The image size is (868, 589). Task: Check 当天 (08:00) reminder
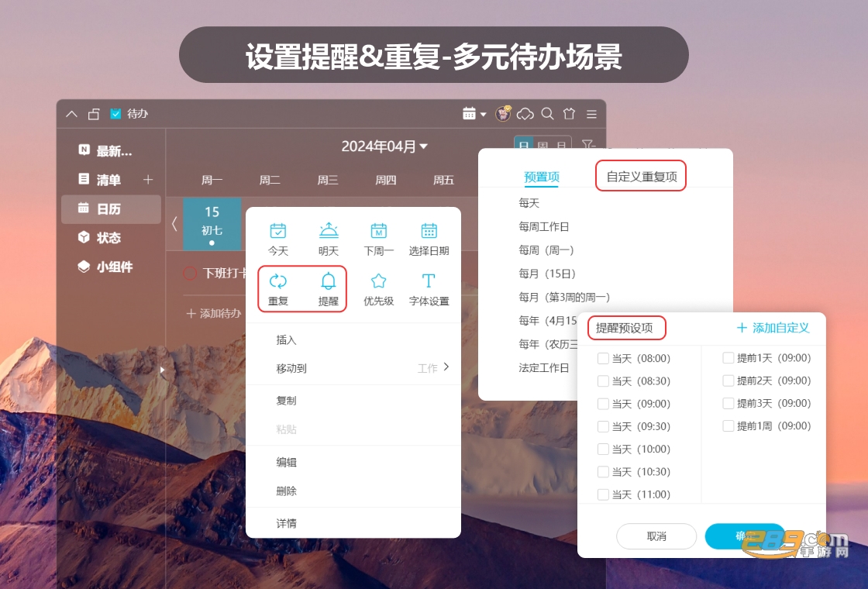pyautogui.click(x=604, y=358)
